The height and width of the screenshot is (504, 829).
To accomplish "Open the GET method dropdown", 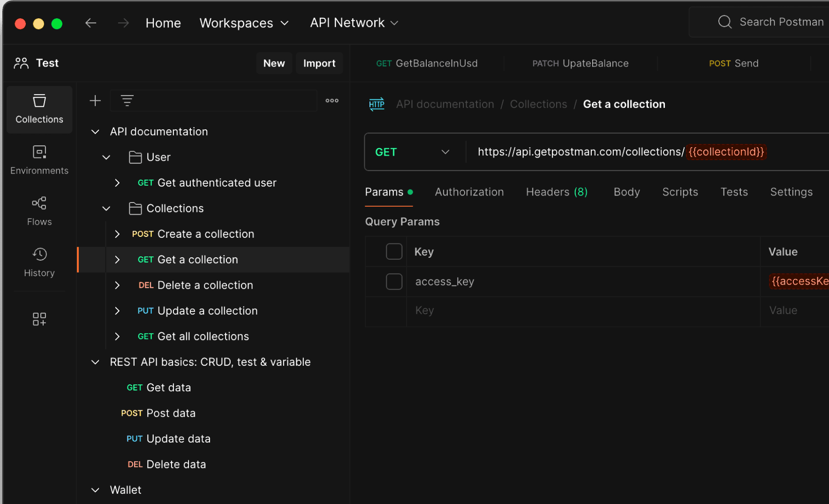I will tap(413, 152).
